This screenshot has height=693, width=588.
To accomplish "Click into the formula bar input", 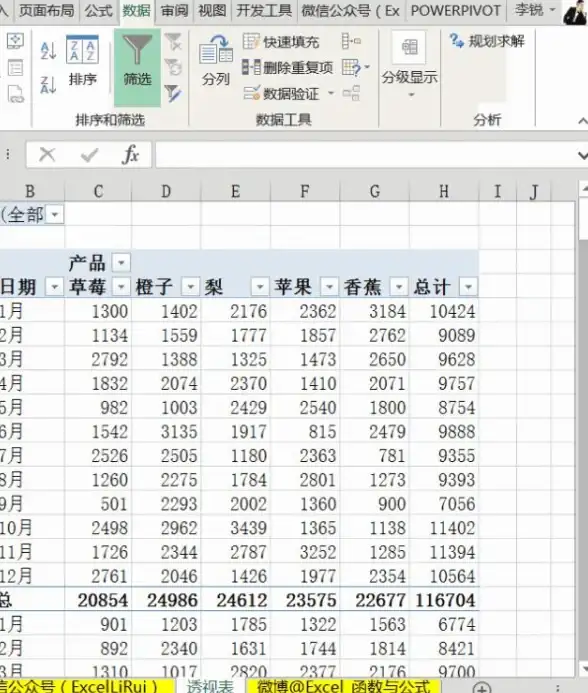I will 365,155.
